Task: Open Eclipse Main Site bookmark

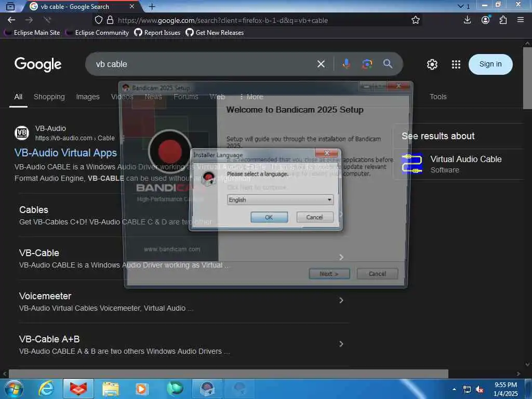Action: pos(32,33)
